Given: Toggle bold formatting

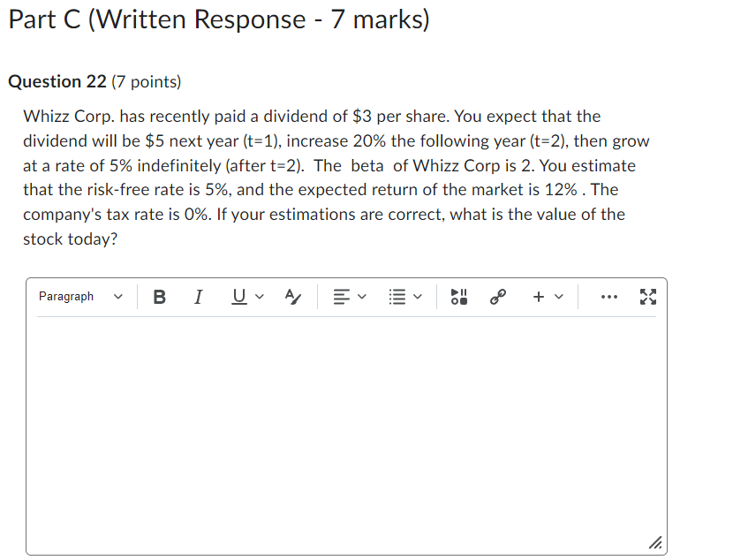Looking at the screenshot, I should (x=159, y=297).
